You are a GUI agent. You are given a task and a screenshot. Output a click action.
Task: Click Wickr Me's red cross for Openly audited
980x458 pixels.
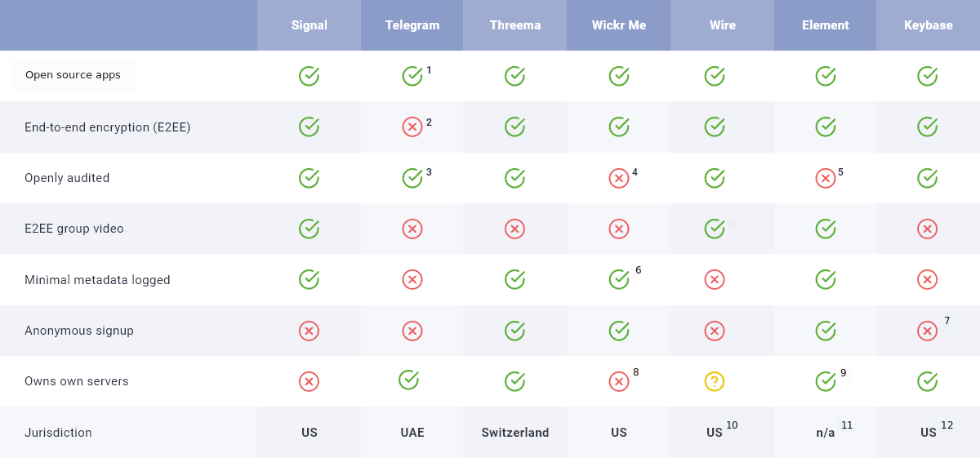point(619,178)
